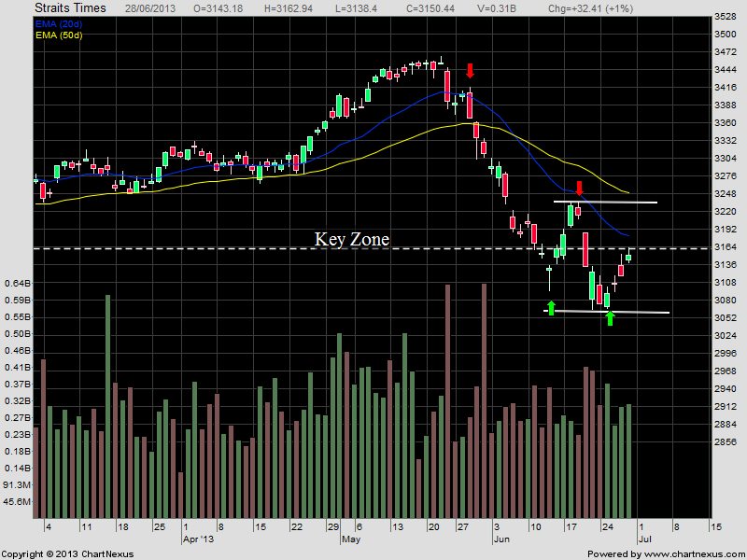The height and width of the screenshot is (560, 747).
Task: Click the 0.64B volume axis label
Action: (x=18, y=283)
